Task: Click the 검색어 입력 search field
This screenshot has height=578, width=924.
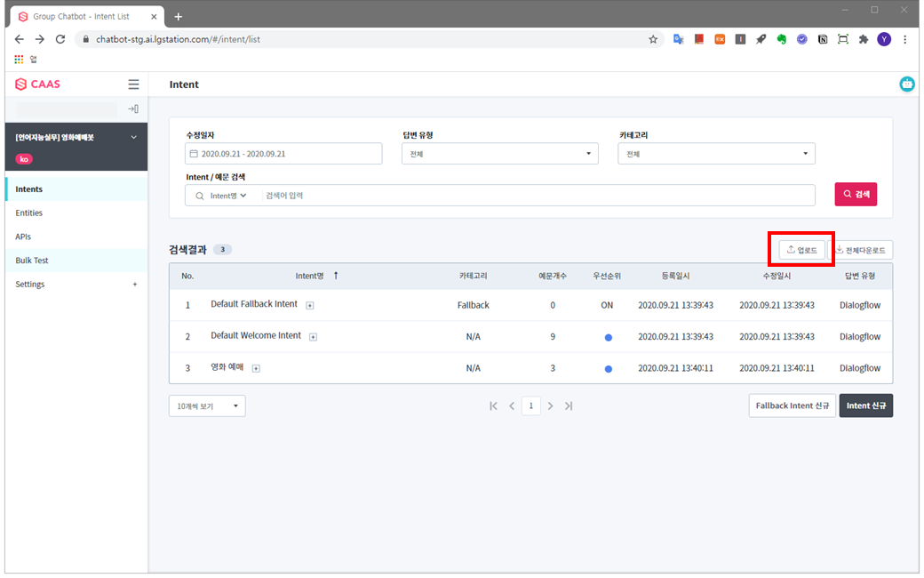Action: coord(533,196)
